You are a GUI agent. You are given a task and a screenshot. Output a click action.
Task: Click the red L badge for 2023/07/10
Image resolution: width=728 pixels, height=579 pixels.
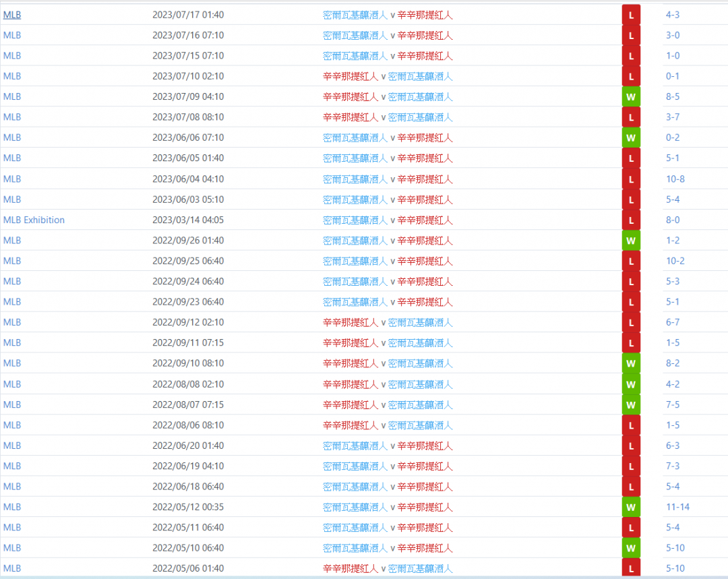click(631, 77)
